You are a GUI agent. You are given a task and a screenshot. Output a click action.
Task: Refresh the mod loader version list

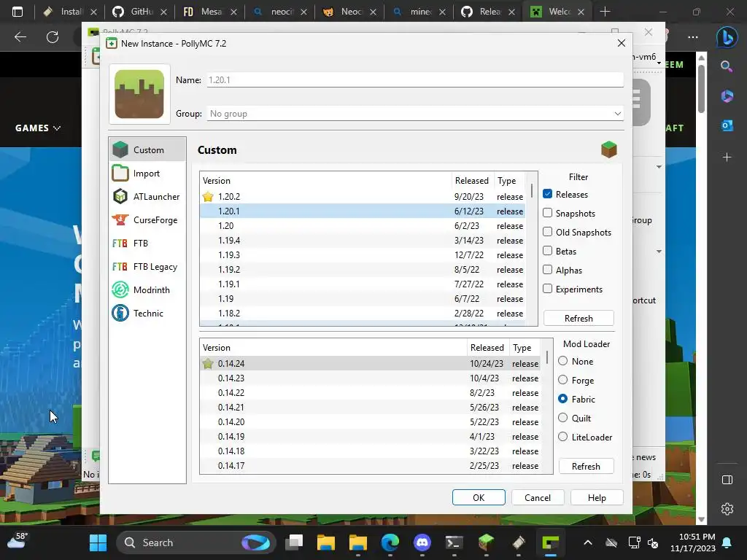[586, 466]
